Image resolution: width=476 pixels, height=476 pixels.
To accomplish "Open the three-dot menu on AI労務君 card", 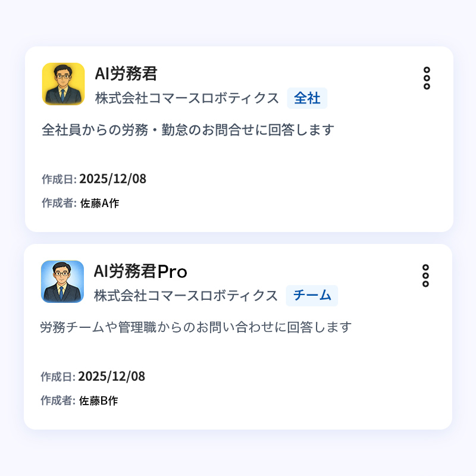I will [x=427, y=79].
